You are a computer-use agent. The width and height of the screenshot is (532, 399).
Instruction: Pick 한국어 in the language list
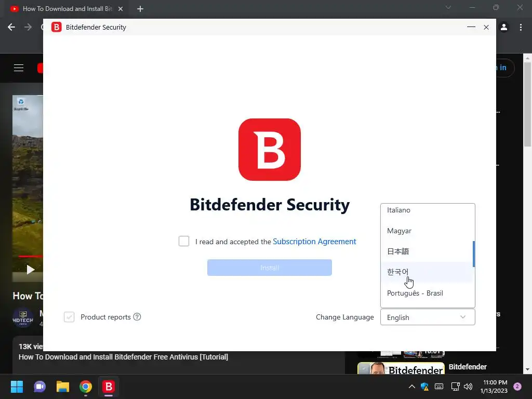(x=427, y=272)
